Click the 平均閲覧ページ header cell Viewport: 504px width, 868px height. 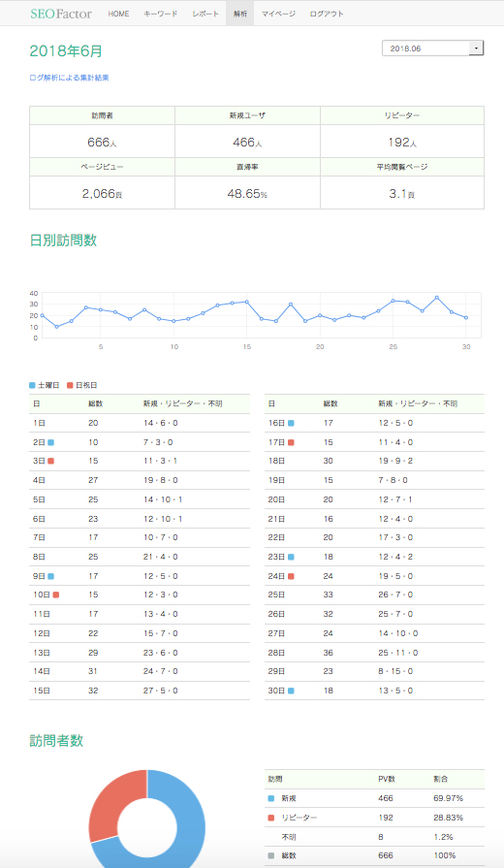coord(402,167)
